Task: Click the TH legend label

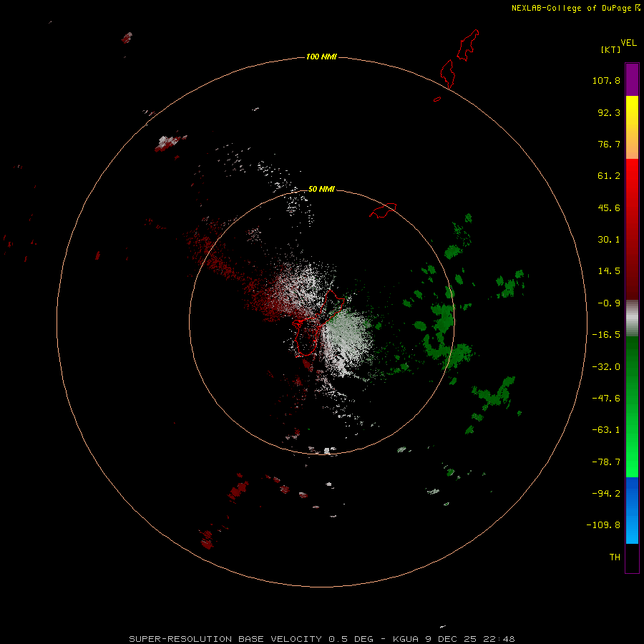Action: coord(615,557)
